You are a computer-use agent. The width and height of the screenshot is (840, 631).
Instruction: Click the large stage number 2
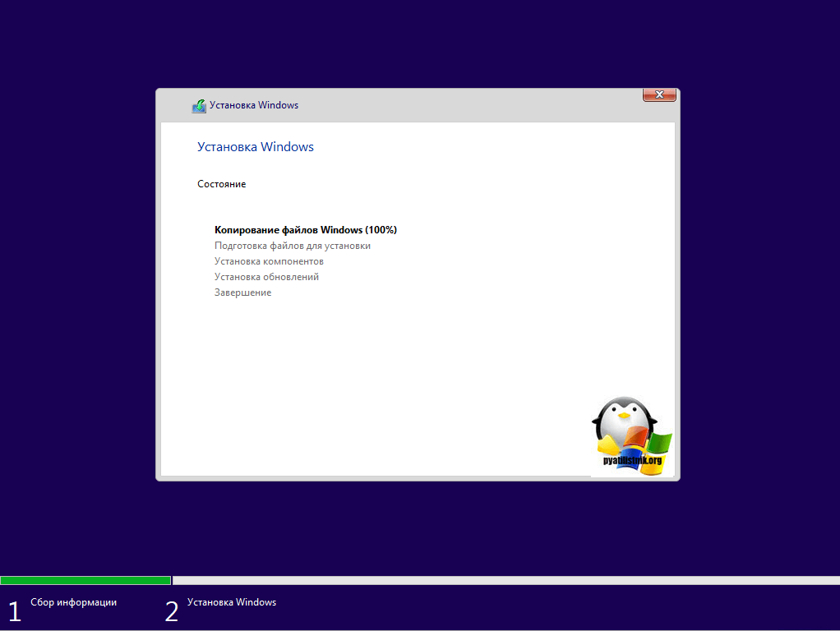pos(171,610)
